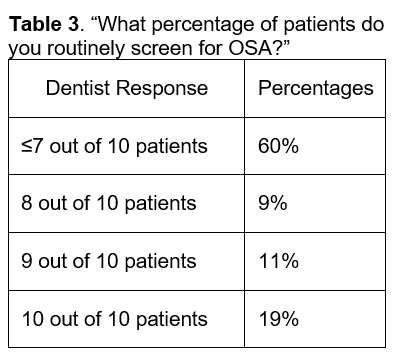Select the Percentages header cell
This screenshot has width=397, height=361.
pyautogui.click(x=315, y=88)
